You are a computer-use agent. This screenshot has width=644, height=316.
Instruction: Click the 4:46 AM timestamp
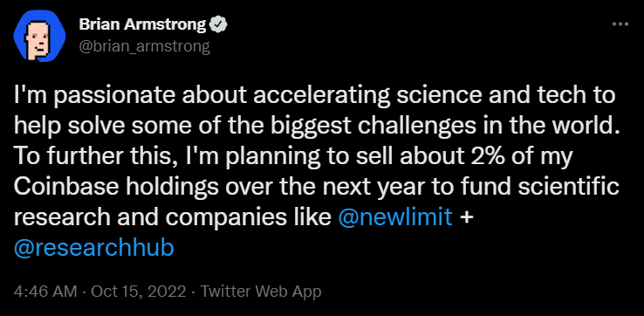coord(45,292)
